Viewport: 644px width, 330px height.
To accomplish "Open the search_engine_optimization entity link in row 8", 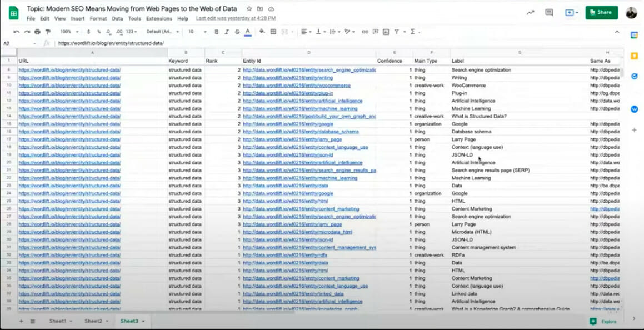I will click(309, 70).
